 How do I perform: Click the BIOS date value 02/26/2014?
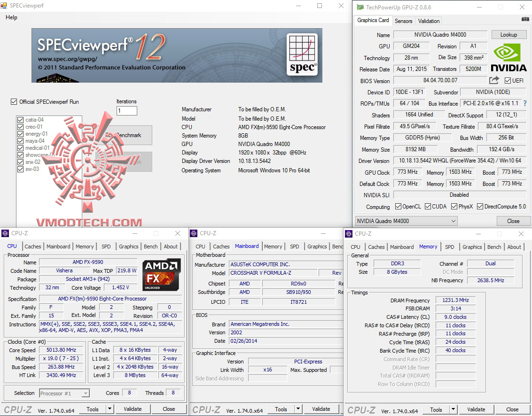[x=286, y=341]
